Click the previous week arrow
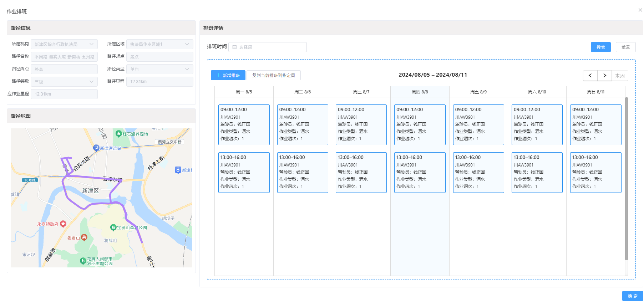This screenshot has width=644, height=302. (590, 76)
